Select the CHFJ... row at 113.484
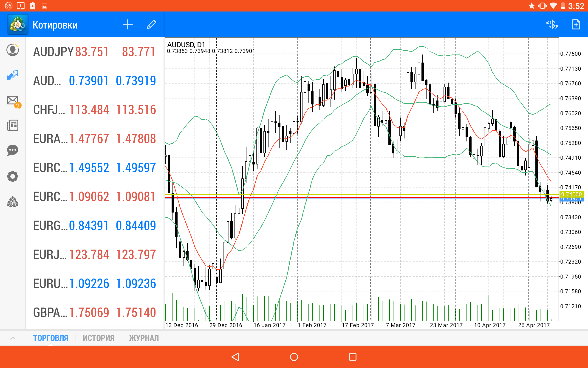Viewport: 588px width, 368px height. [x=95, y=109]
